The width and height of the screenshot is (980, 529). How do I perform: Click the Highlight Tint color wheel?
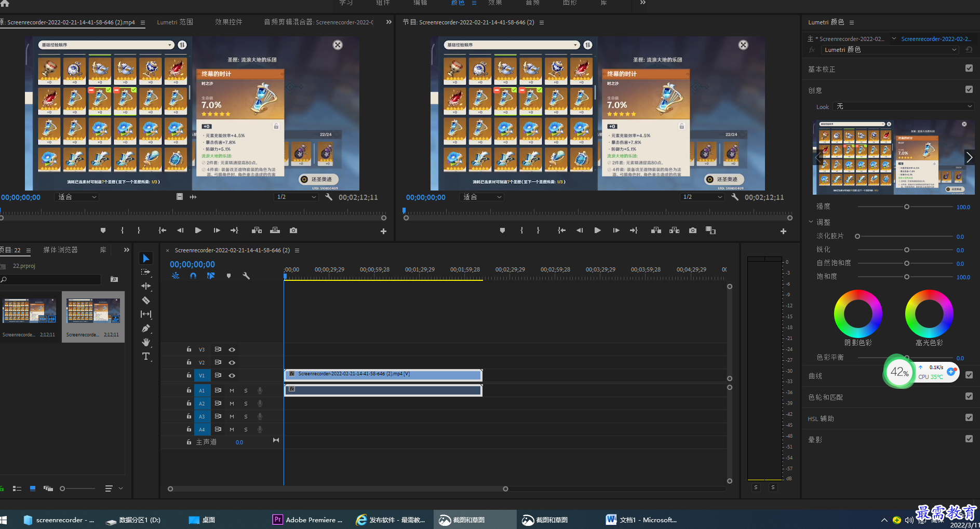click(x=929, y=314)
